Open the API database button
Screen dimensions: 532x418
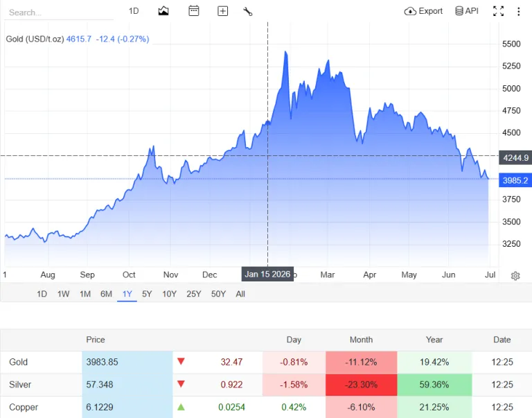click(x=466, y=11)
